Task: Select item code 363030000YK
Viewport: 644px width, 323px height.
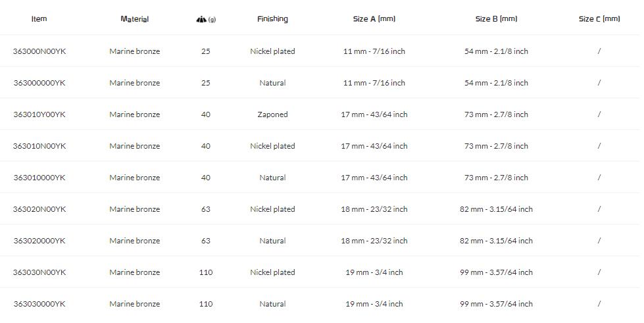Action: [39, 304]
